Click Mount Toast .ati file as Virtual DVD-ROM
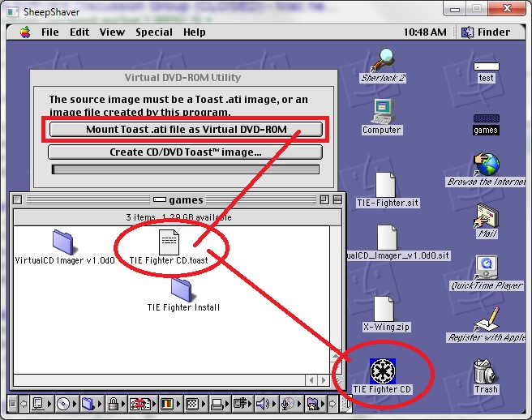Image resolution: width=532 pixels, height=420 pixels. (186, 129)
